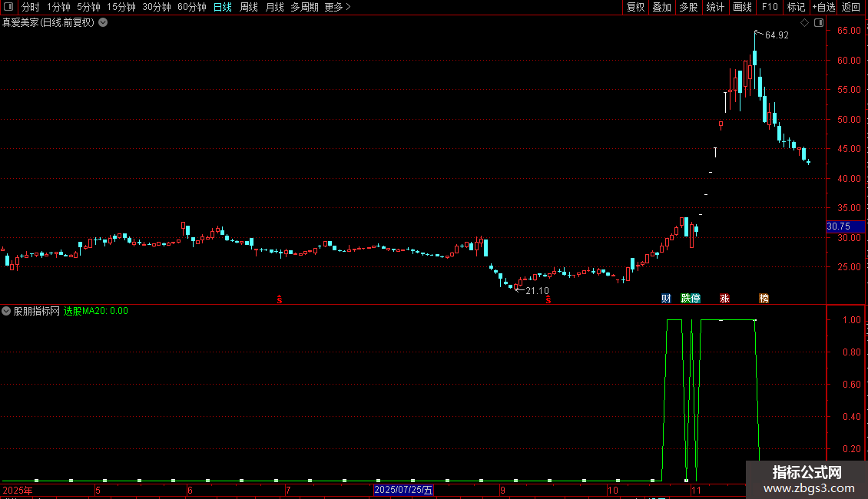Click the 标记 mark button

click(796, 7)
